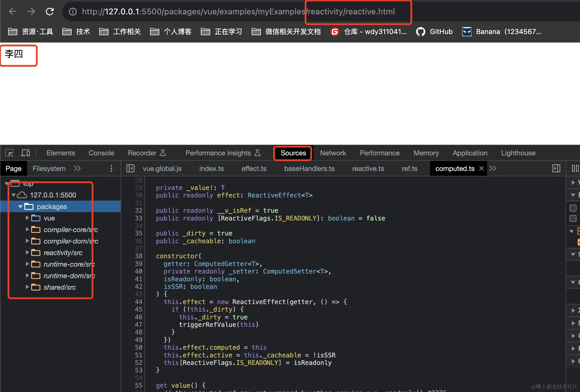Hide the navigator sidebar panel icon
Viewport: 580px width, 392px height.
[x=130, y=169]
